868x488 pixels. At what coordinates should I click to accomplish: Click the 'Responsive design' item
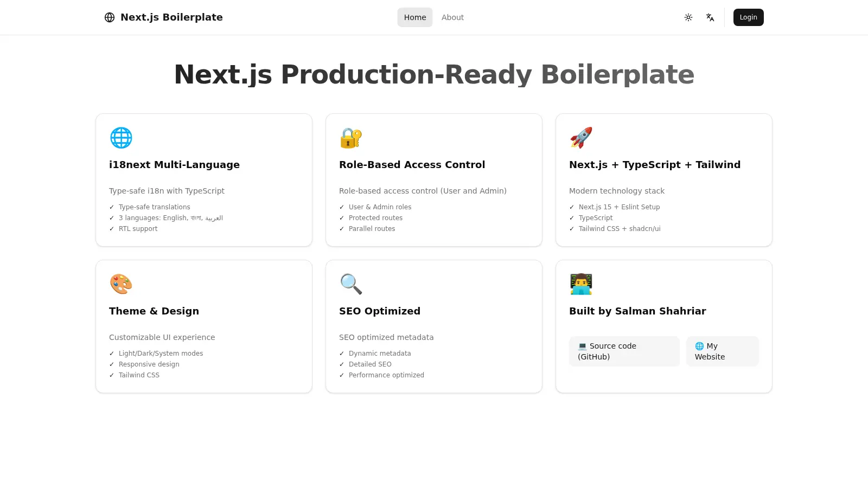[149, 364]
